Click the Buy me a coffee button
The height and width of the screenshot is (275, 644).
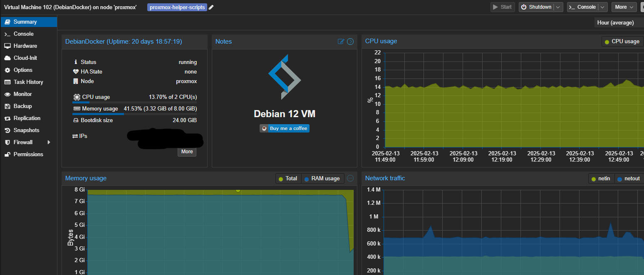point(285,128)
